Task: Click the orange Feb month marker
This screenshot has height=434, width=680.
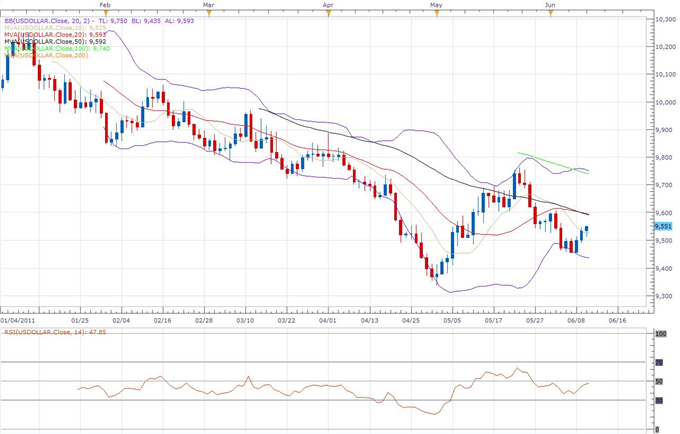Action: pyautogui.click(x=105, y=13)
